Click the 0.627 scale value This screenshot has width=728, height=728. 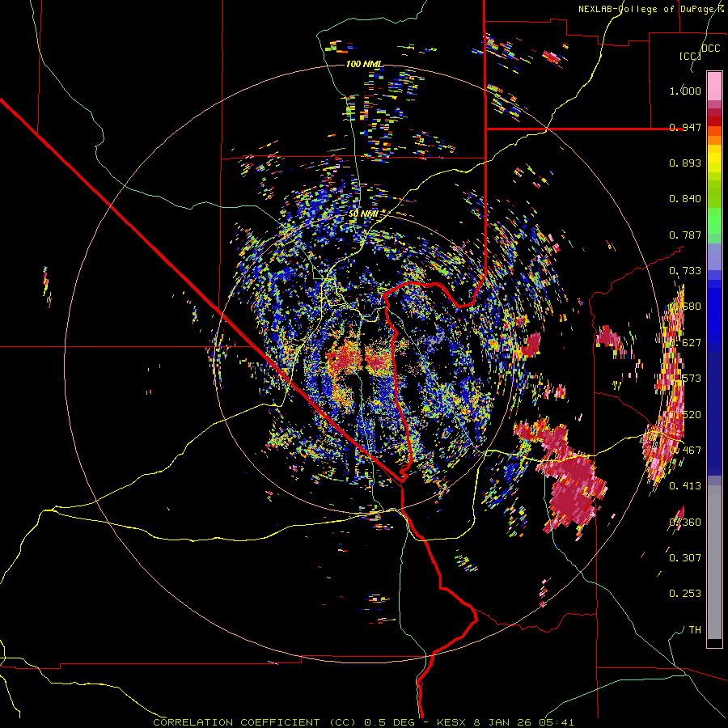685,343
